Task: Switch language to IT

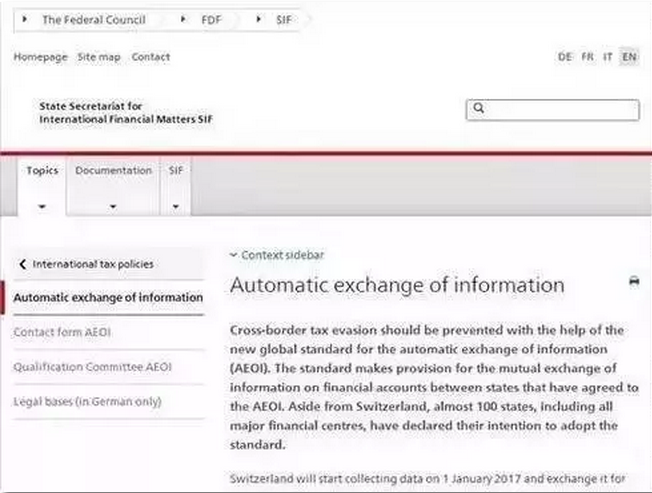Action: click(x=607, y=57)
